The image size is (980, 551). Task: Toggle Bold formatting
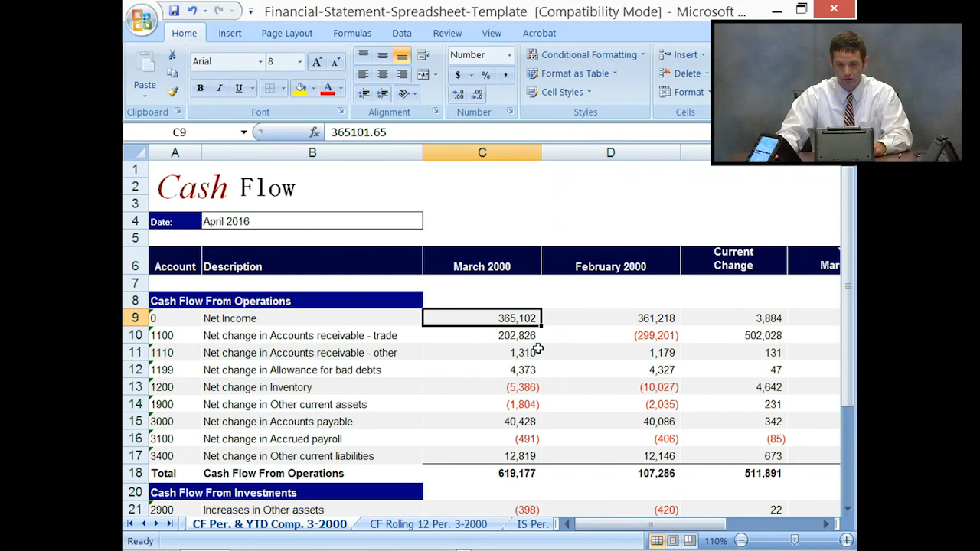click(199, 88)
